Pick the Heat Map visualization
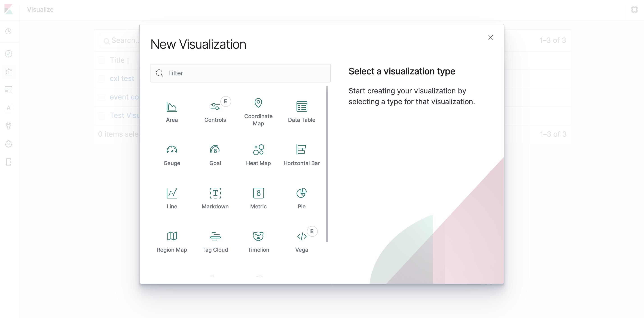This screenshot has width=644, height=318. pyautogui.click(x=258, y=155)
